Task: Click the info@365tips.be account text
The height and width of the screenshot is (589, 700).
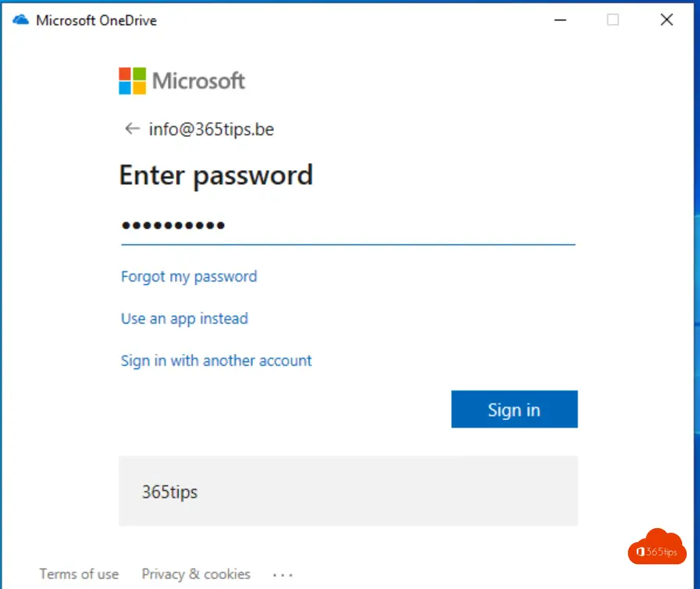Action: point(211,130)
